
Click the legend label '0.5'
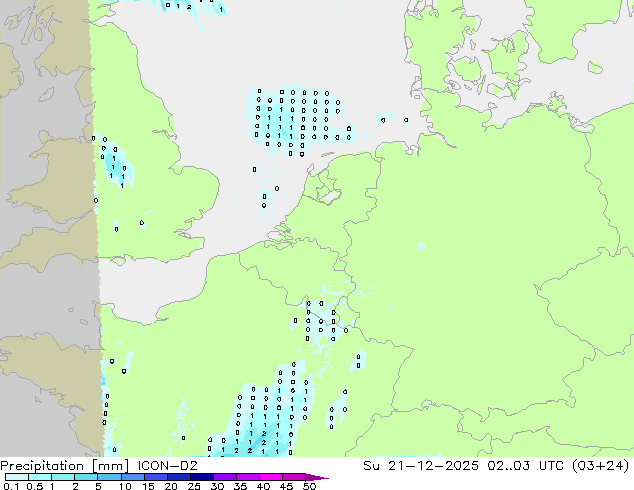(x=35, y=486)
